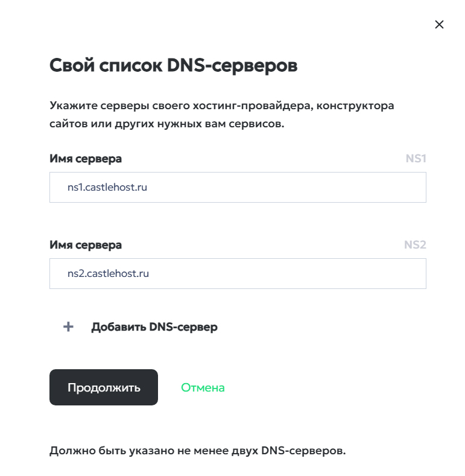Click the 'ns1.castlehost.ru' text value

pos(107,188)
